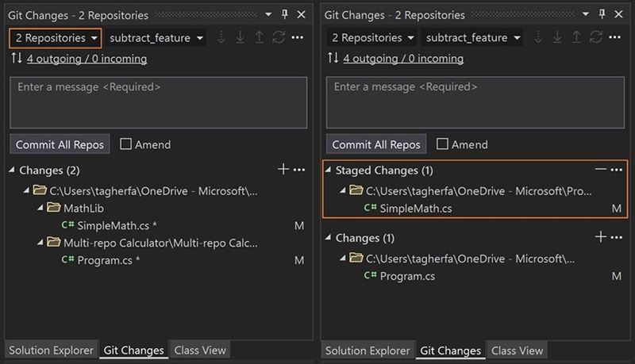Click Commit All Repos button in right panel
The width and height of the screenshot is (635, 364).
pos(376,144)
